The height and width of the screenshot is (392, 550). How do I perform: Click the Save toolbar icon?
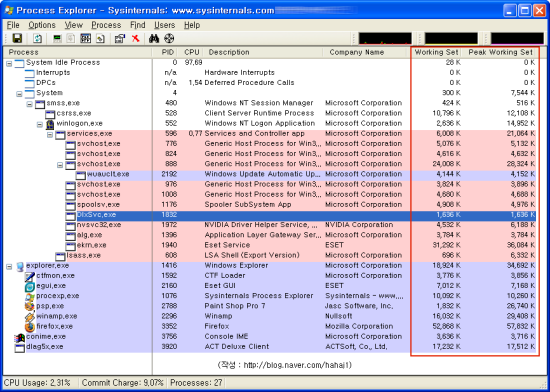(x=17, y=38)
